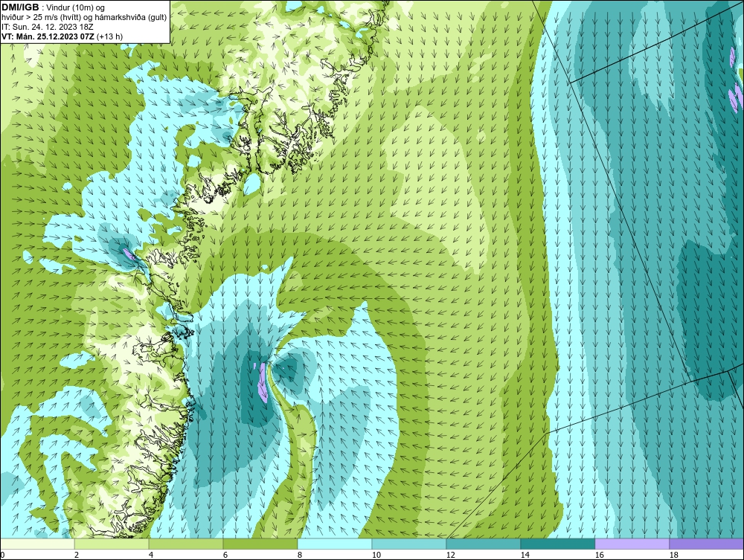744x560 pixels.
Task: Click the 'IT: Sun. 24. 12. 2023 18Z' line
Action: pyautogui.click(x=48, y=27)
